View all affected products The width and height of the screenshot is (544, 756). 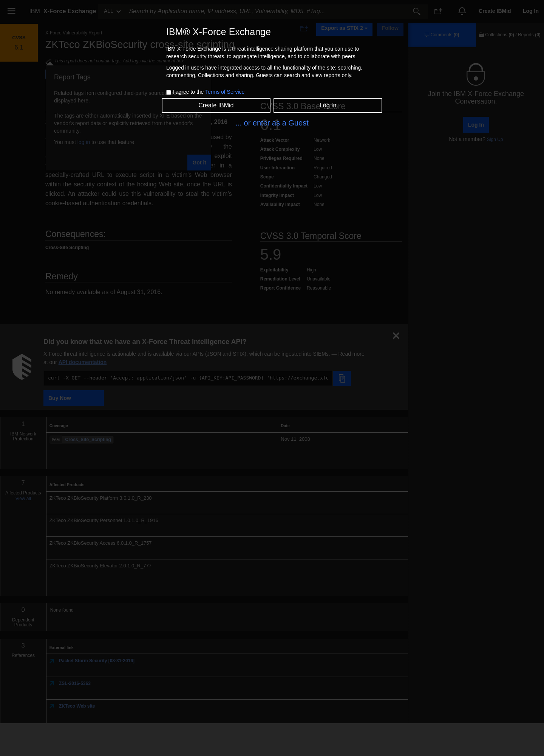pos(23,499)
